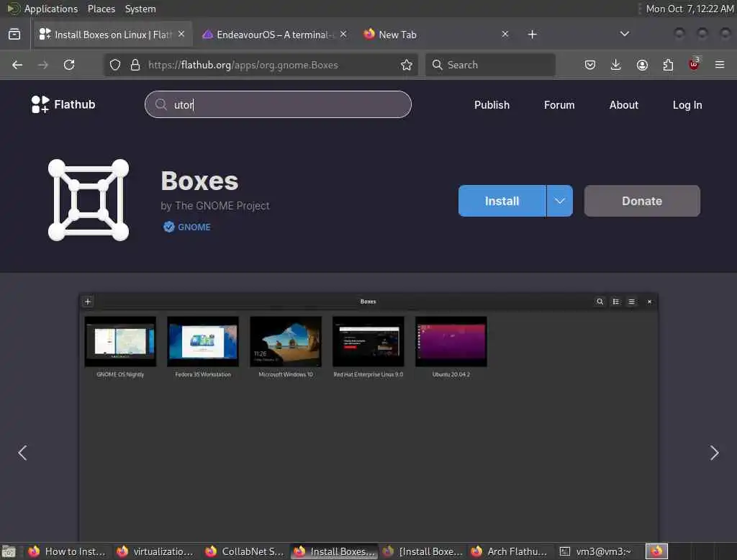This screenshot has width=737, height=560.
Task: Save page to Pocket
Action: tap(590, 65)
